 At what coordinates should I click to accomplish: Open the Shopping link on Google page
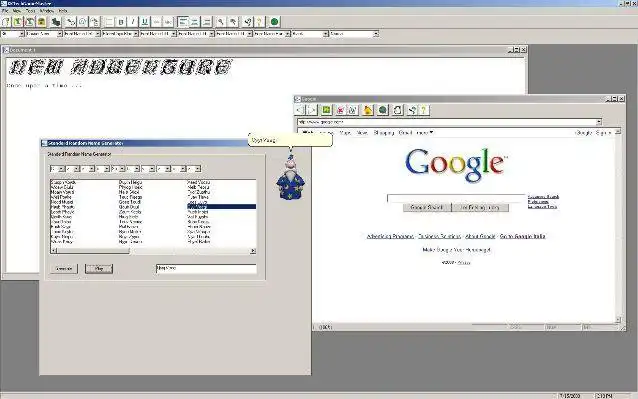coord(384,133)
